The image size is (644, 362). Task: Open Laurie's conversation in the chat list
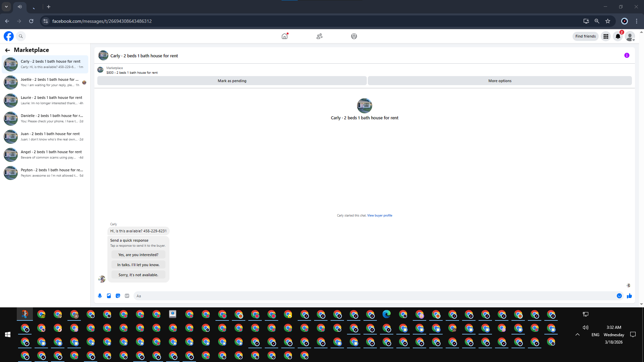point(45,100)
